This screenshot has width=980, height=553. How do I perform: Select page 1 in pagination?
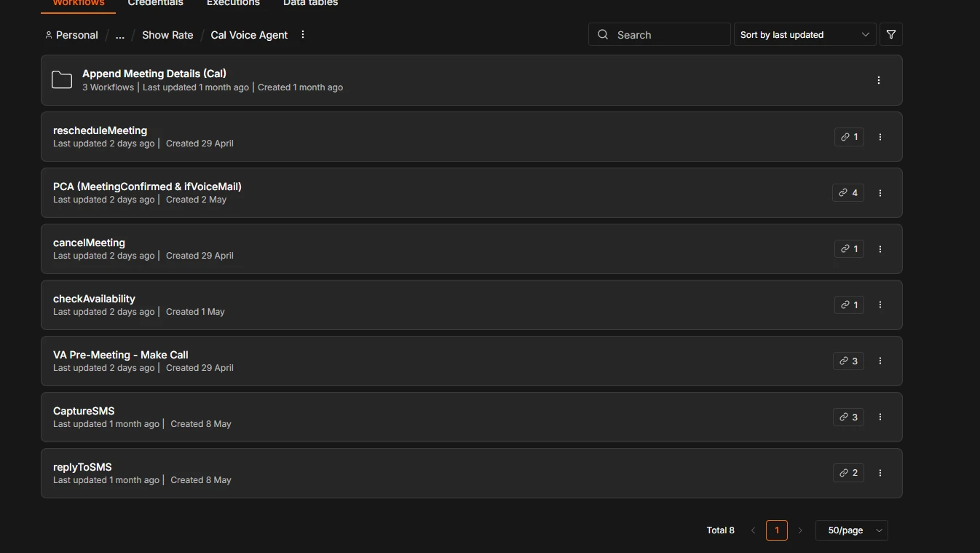click(x=777, y=530)
